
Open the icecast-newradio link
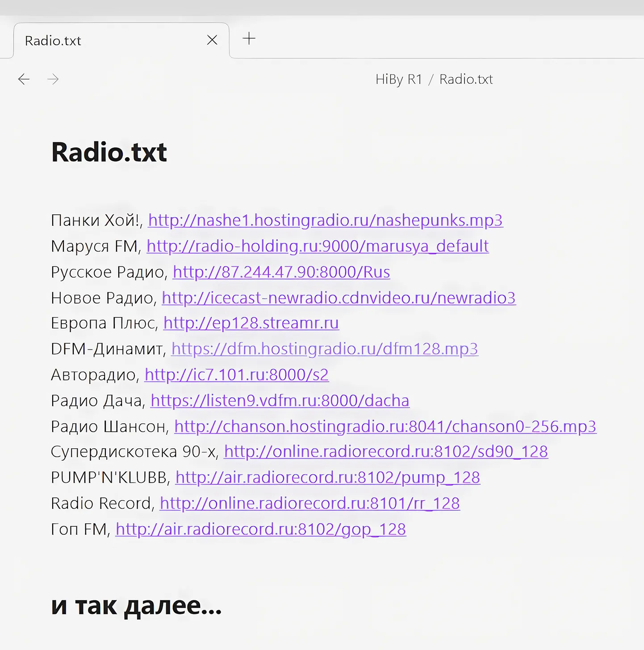tap(339, 298)
